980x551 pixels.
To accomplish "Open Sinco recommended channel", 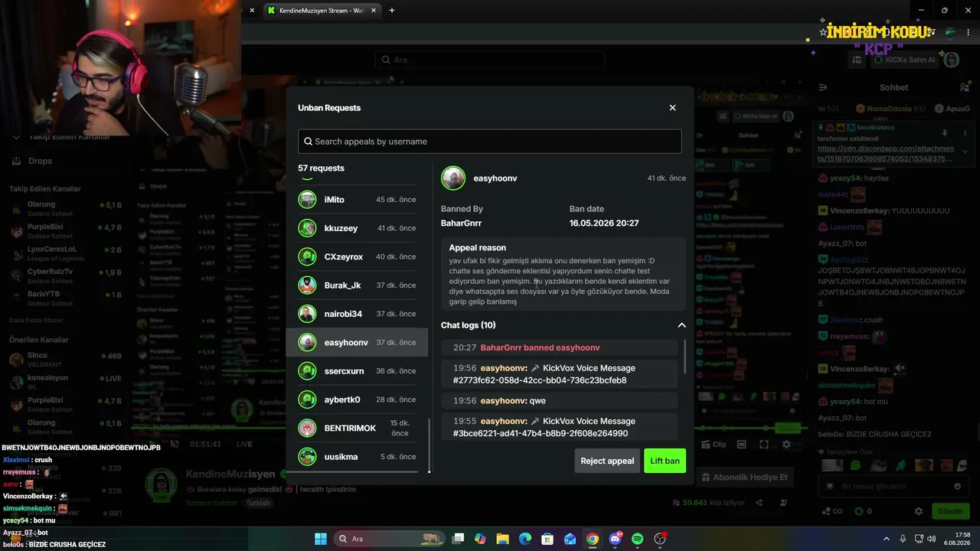I will click(x=66, y=360).
